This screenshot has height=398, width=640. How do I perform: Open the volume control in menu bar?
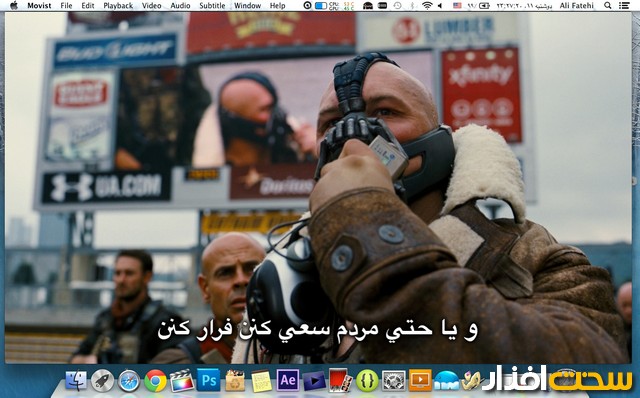(440, 5)
